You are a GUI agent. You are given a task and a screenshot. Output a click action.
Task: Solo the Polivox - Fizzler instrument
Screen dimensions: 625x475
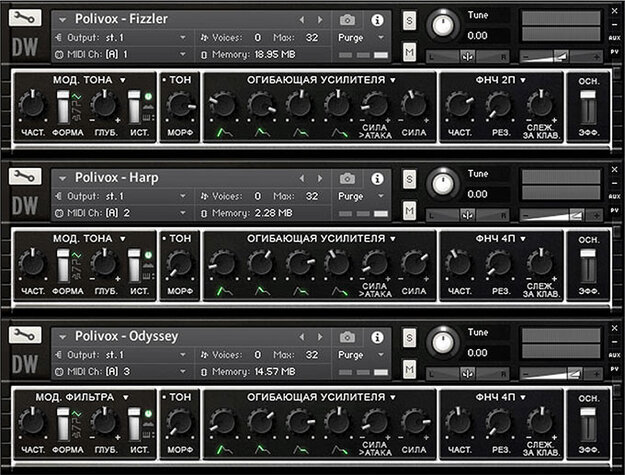[x=409, y=21]
